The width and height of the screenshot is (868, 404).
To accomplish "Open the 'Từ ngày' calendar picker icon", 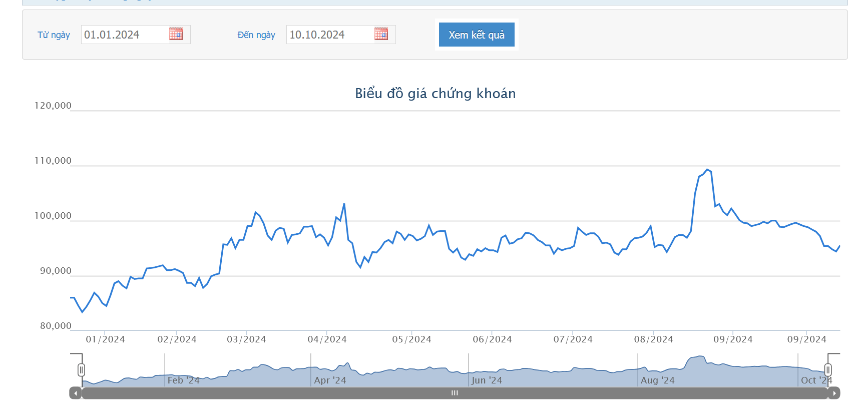I will coord(176,34).
